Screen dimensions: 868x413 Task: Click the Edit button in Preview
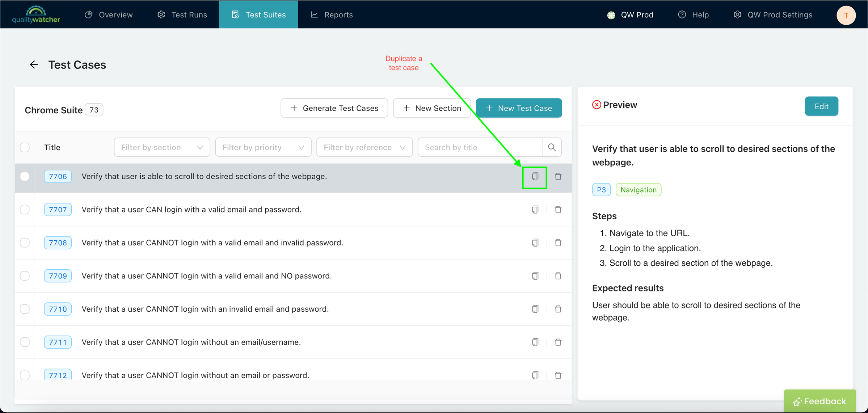[821, 106]
